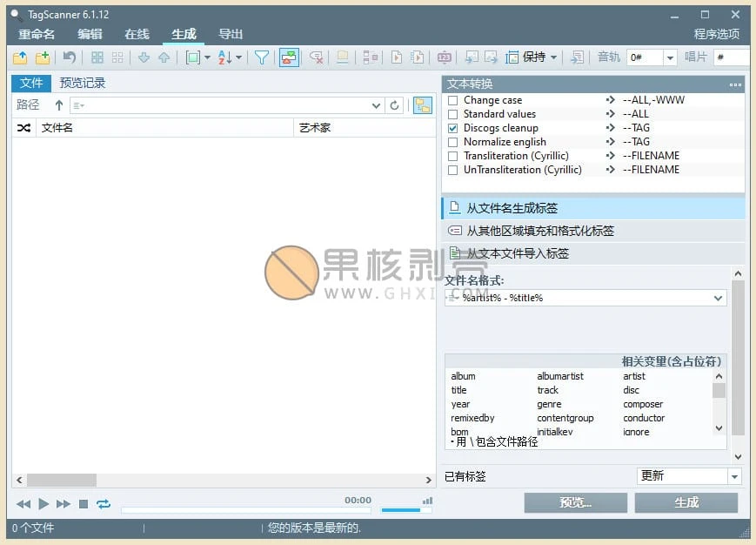Click the filter funnel icon
The width and height of the screenshot is (756, 545).
tap(262, 57)
